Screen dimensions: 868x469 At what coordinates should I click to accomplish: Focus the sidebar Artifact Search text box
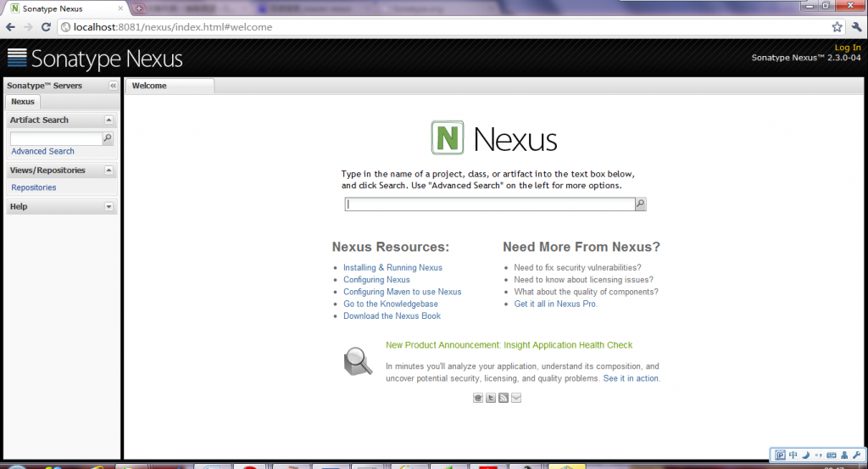coord(57,138)
